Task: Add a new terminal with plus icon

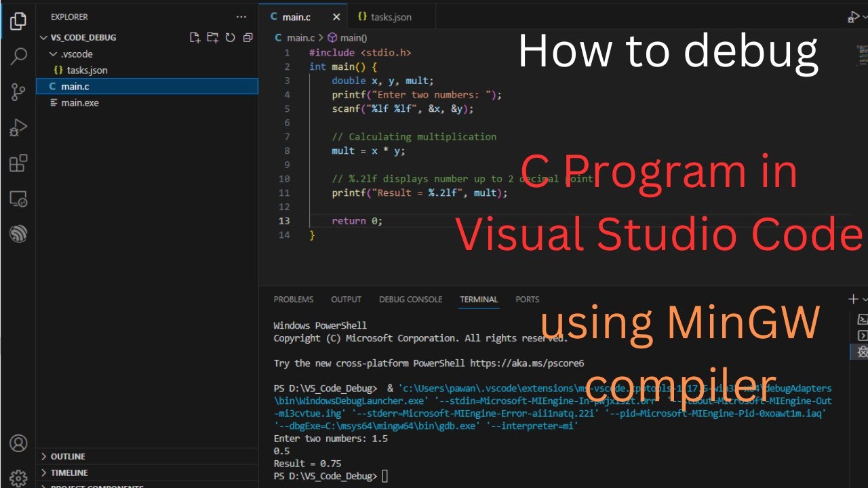Action: click(853, 299)
